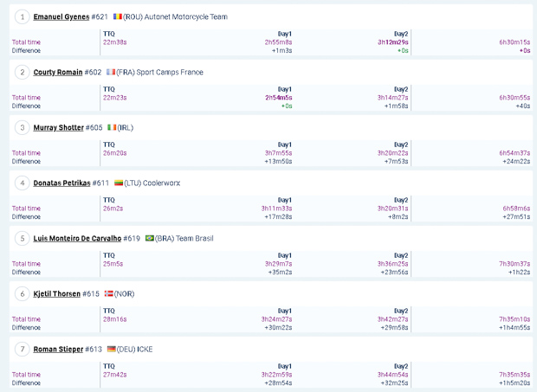Click the Romania flag icon
This screenshot has width=537, height=392.
click(x=118, y=16)
